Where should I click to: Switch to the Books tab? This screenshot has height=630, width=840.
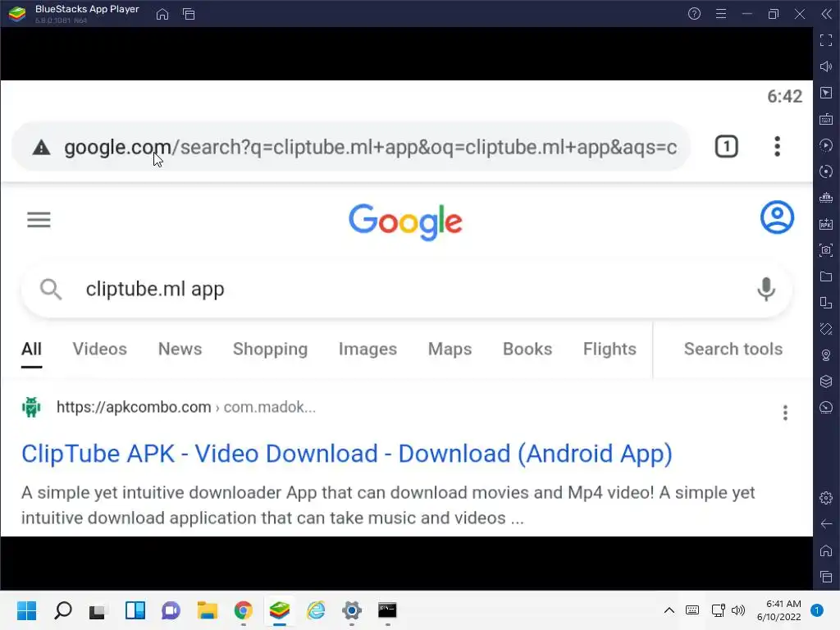[x=527, y=349]
